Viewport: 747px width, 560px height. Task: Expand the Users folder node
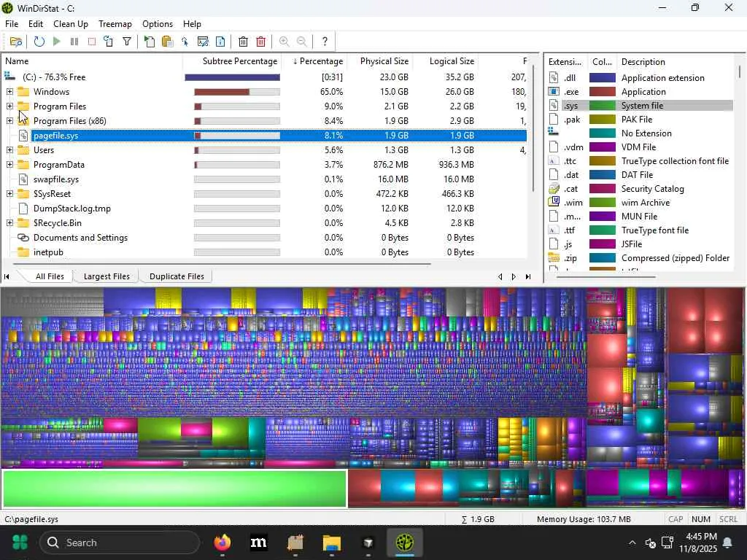point(9,150)
